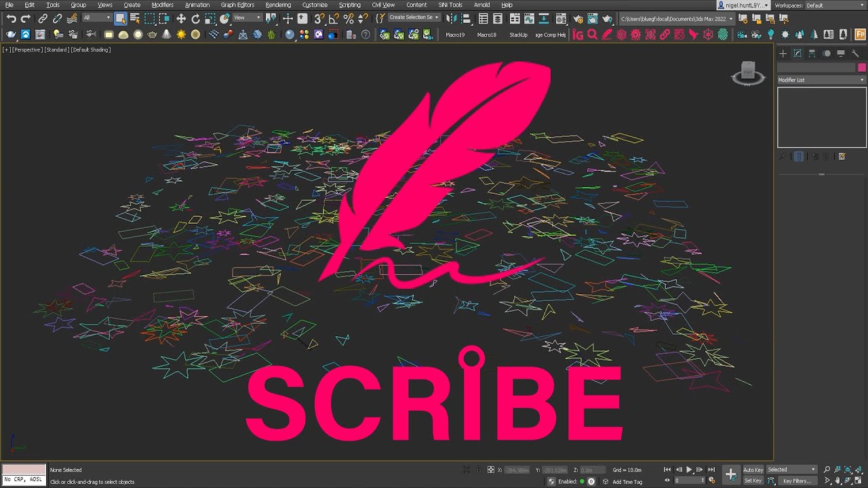Screen dimensions: 868x488
Task: Toggle the Angle Snap button
Action: 334,19
